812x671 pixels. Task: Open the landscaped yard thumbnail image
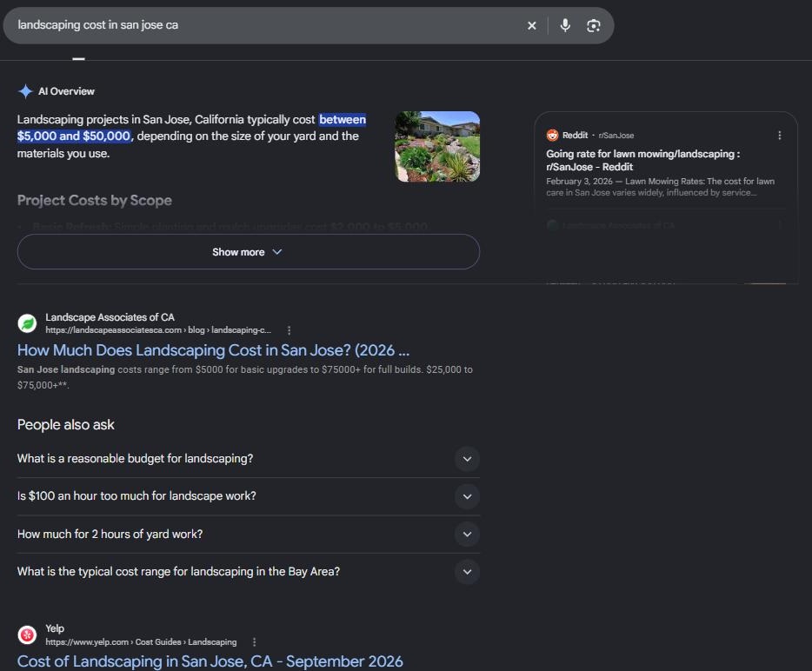point(437,147)
